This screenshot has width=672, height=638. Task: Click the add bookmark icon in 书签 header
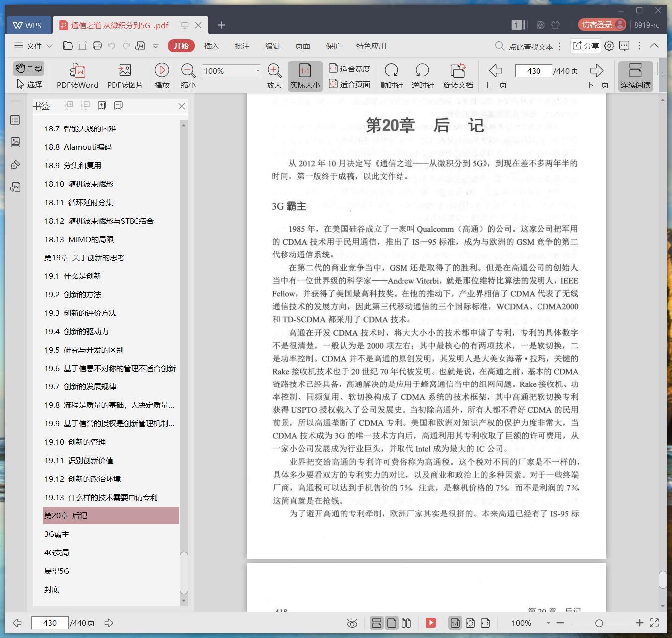[x=102, y=105]
